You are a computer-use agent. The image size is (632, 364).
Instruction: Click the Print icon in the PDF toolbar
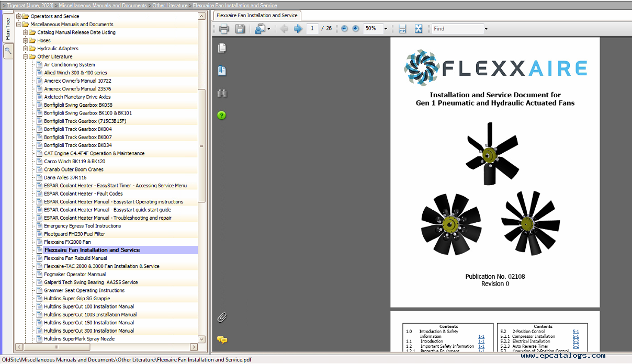(x=223, y=29)
